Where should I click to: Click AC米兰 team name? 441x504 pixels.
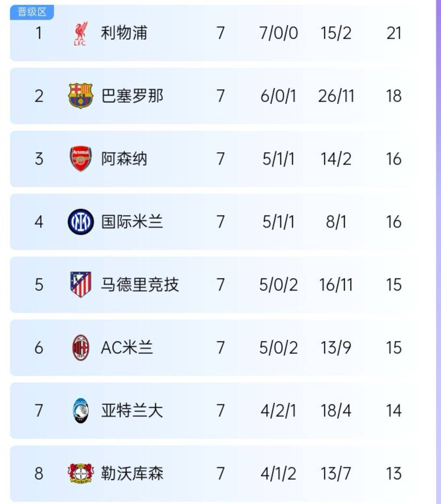pyautogui.click(x=127, y=347)
